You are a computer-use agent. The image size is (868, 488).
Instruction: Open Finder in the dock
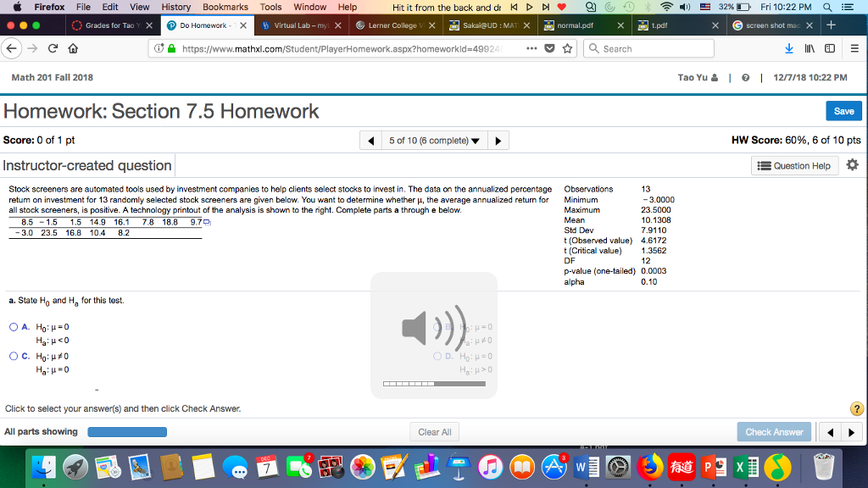click(44, 467)
